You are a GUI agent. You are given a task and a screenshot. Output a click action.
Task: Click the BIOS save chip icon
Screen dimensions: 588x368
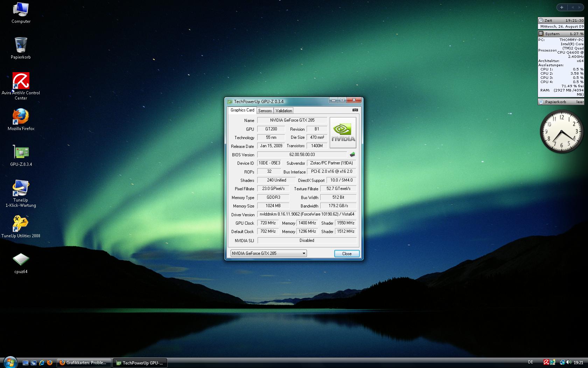[352, 155]
